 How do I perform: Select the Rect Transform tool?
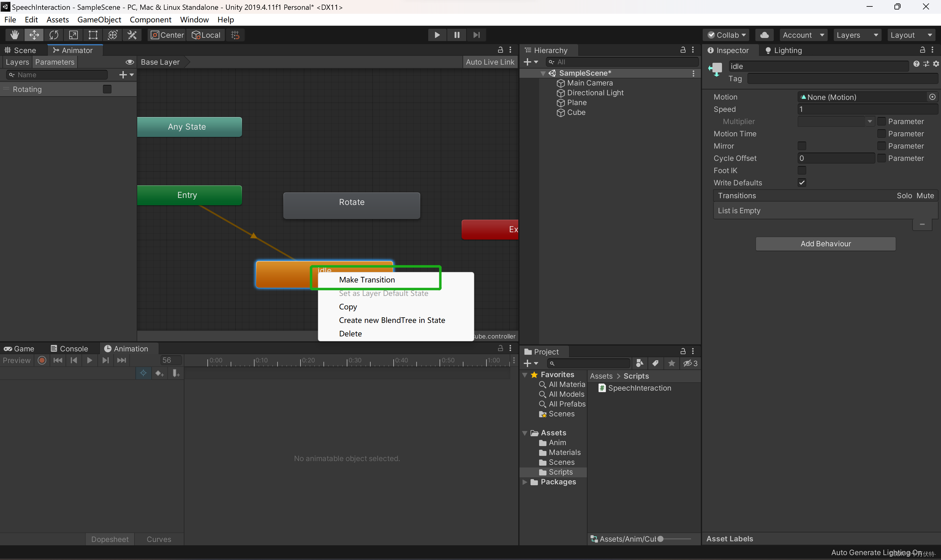[93, 35]
